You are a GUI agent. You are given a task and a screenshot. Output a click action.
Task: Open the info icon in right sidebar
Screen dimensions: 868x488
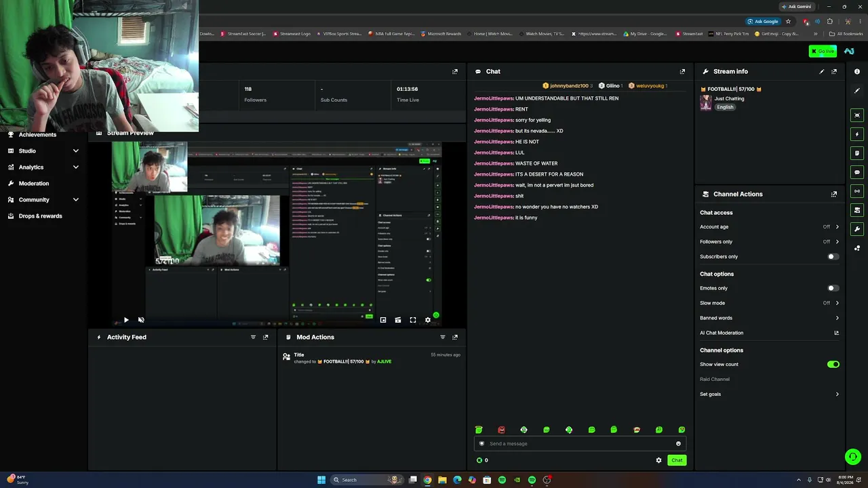[x=857, y=71]
